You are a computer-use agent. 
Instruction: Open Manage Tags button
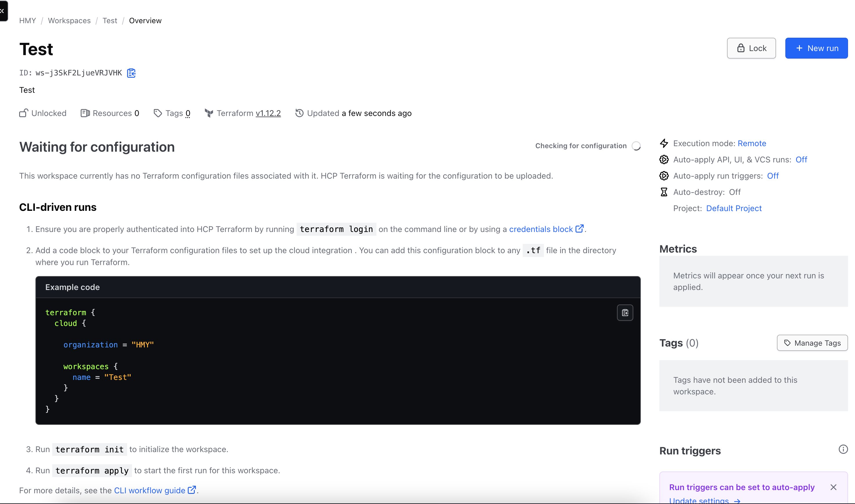point(812,343)
